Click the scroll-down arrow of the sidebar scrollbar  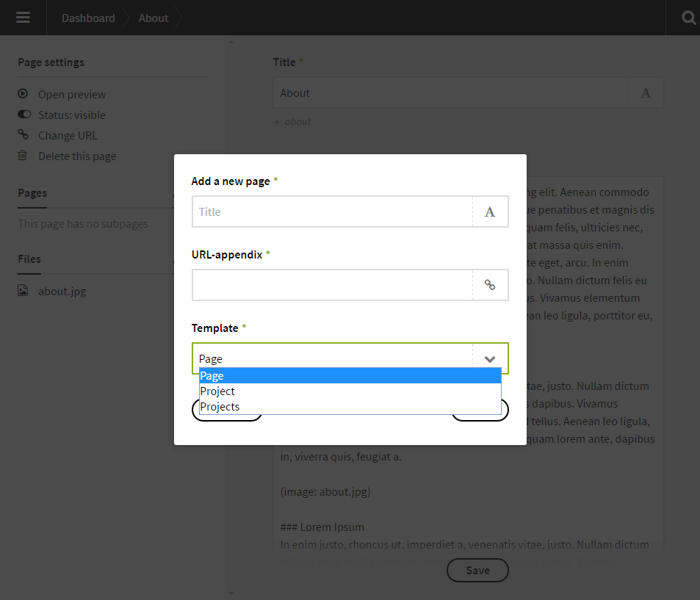[231, 592]
